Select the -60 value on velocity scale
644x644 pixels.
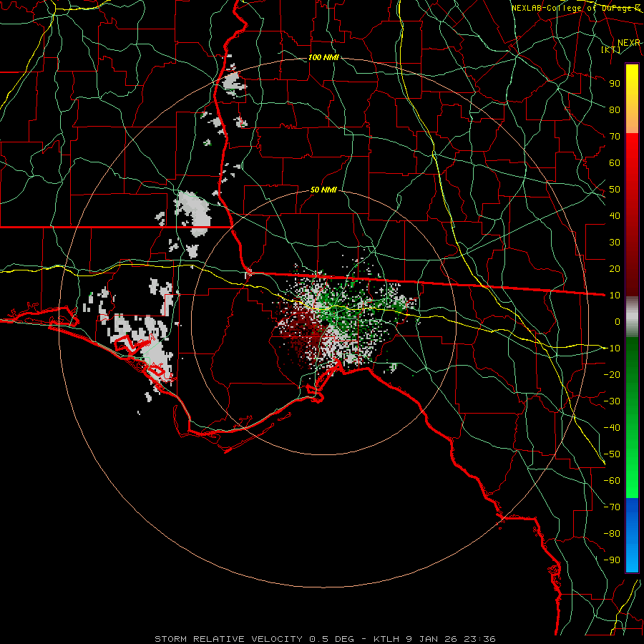tap(612, 481)
